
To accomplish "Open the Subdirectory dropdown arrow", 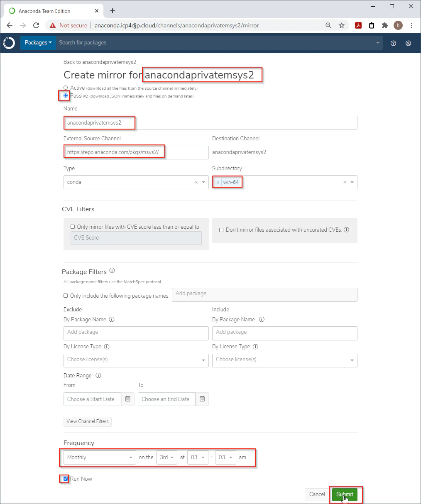I will [x=352, y=182].
